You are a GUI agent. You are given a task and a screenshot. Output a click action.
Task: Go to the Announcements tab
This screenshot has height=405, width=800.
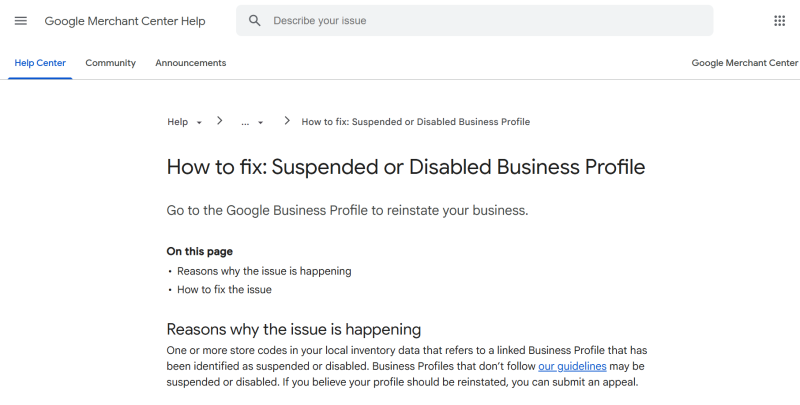(190, 63)
